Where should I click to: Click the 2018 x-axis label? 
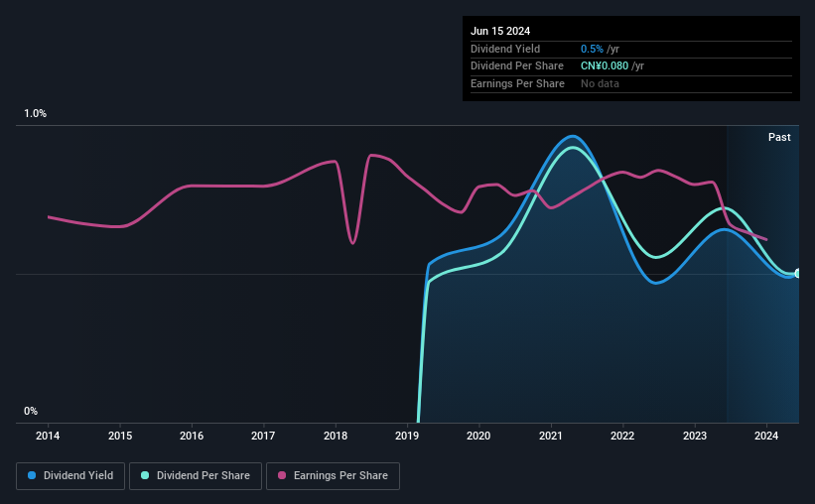tap(336, 436)
